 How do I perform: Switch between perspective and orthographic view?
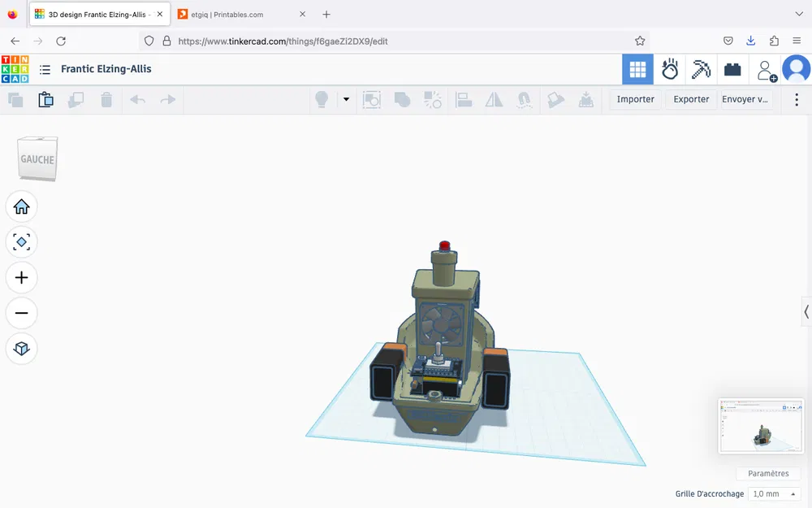(22, 349)
